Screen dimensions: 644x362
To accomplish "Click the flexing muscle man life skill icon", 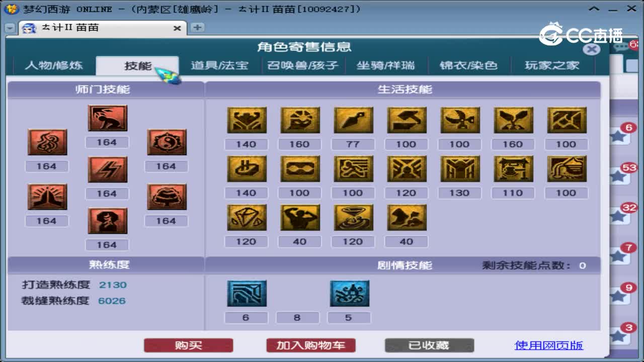I will click(x=300, y=218).
